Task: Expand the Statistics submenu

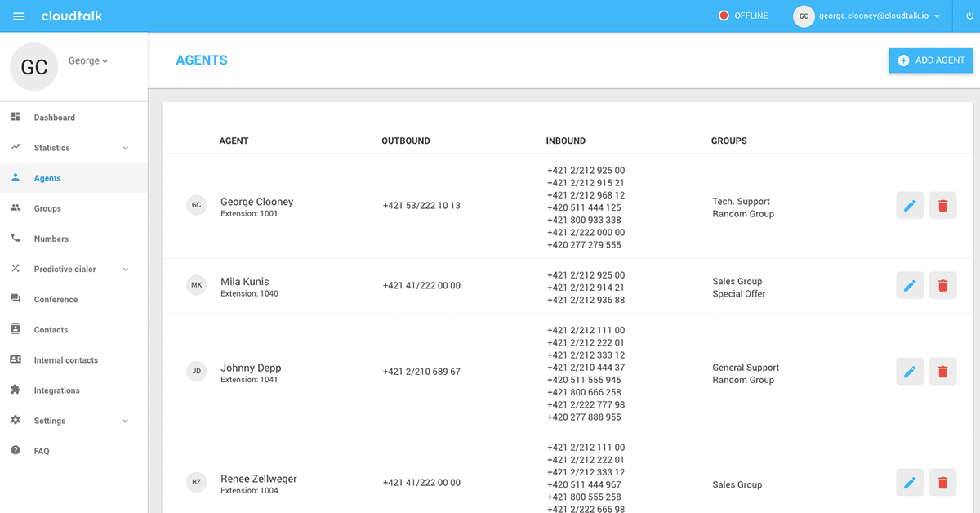Action: click(124, 148)
